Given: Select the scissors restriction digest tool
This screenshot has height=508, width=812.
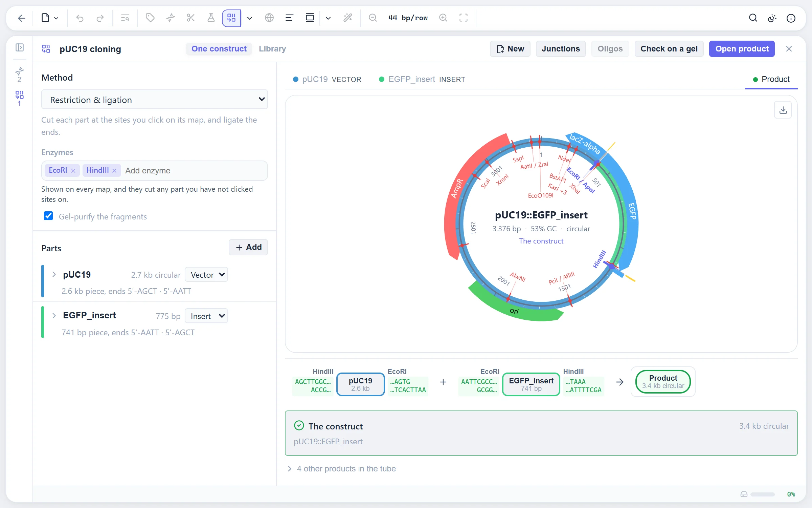Looking at the screenshot, I should 190,18.
